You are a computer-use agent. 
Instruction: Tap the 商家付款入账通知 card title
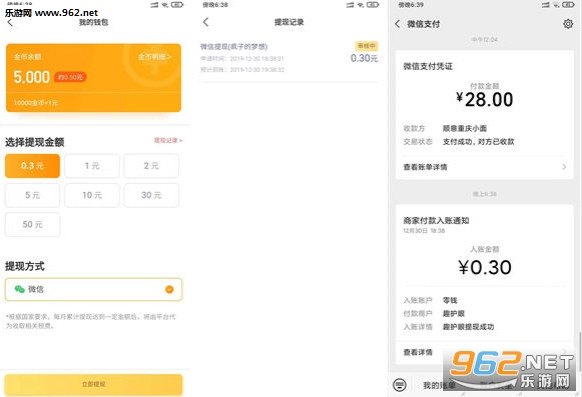pyautogui.click(x=436, y=220)
